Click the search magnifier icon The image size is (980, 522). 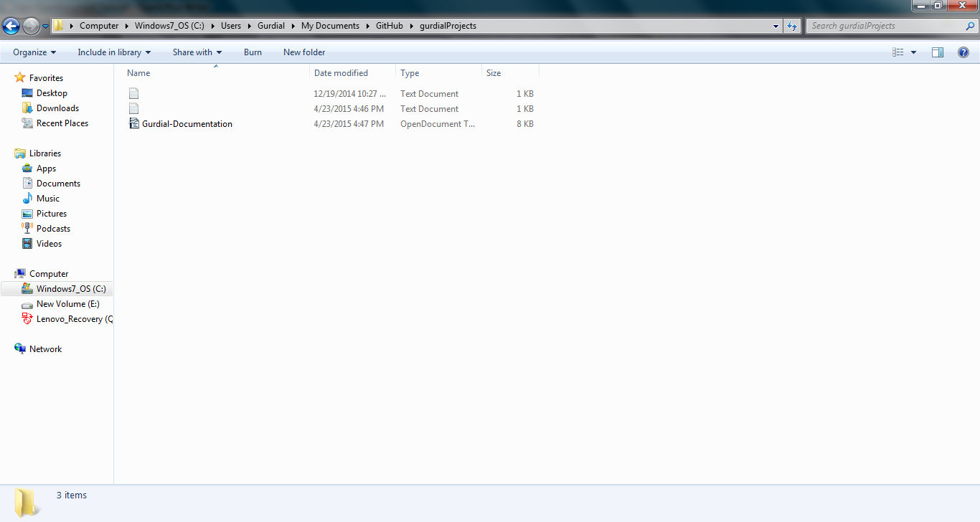pyautogui.click(x=970, y=26)
